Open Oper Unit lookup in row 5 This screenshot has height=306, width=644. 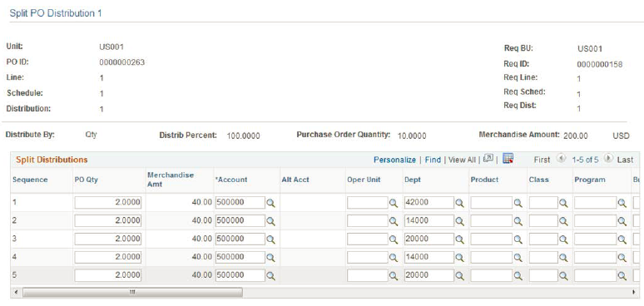(x=394, y=275)
